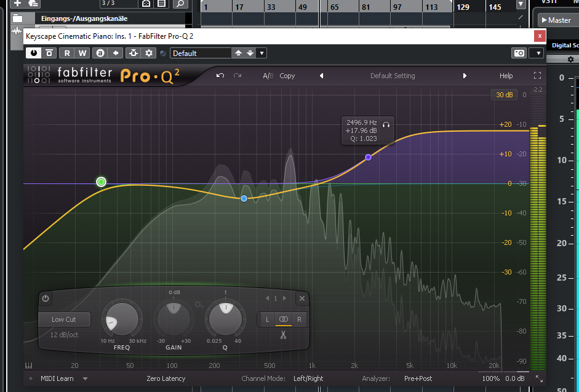Delete the selected band with X icon
Screen dimensions: 579x392
[x=301, y=298]
